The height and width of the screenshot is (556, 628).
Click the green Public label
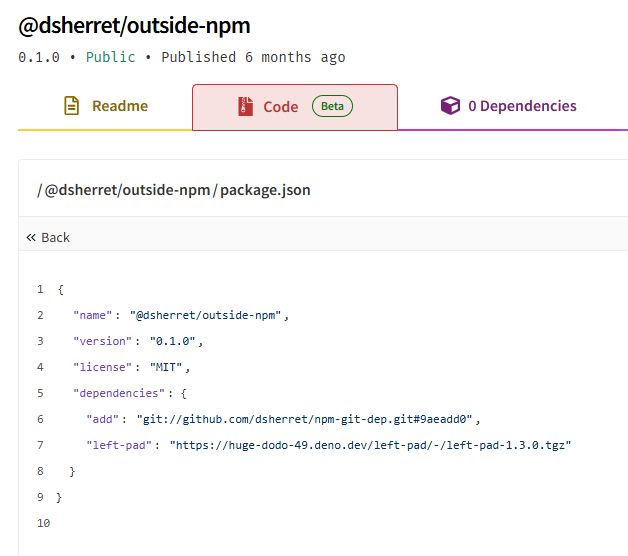111,57
